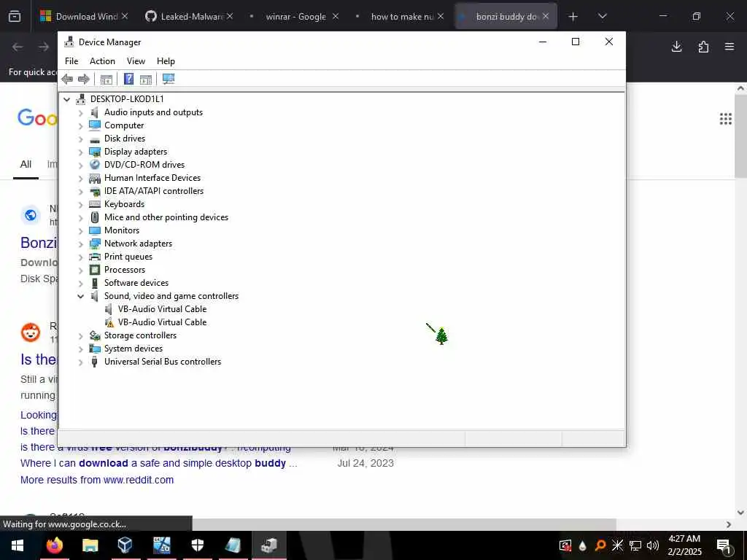Image resolution: width=747 pixels, height=560 pixels.
Task: Select the Keyboards category icon
Action: [95, 204]
